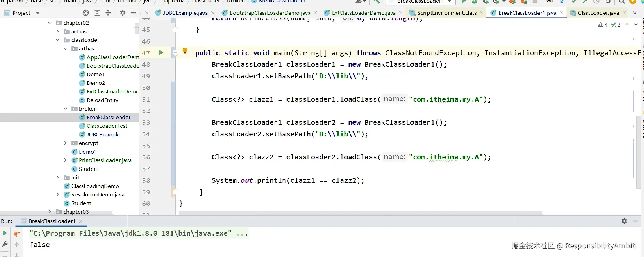Jump to next highlighted error arrow
Viewport: 644px width, 257px height.
click(636, 24)
